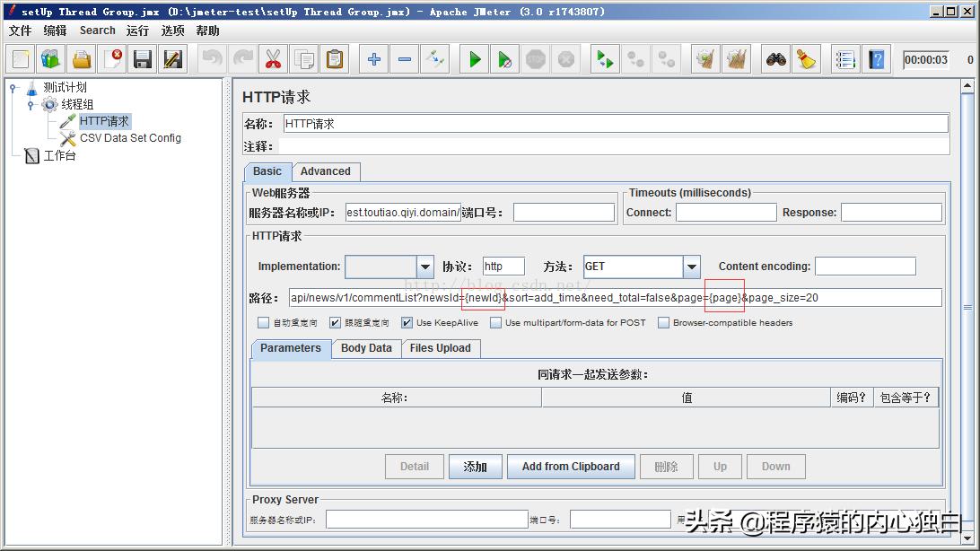Disable the Use KeepAlive checkbox
This screenshot has height=551, width=980.
[407, 322]
